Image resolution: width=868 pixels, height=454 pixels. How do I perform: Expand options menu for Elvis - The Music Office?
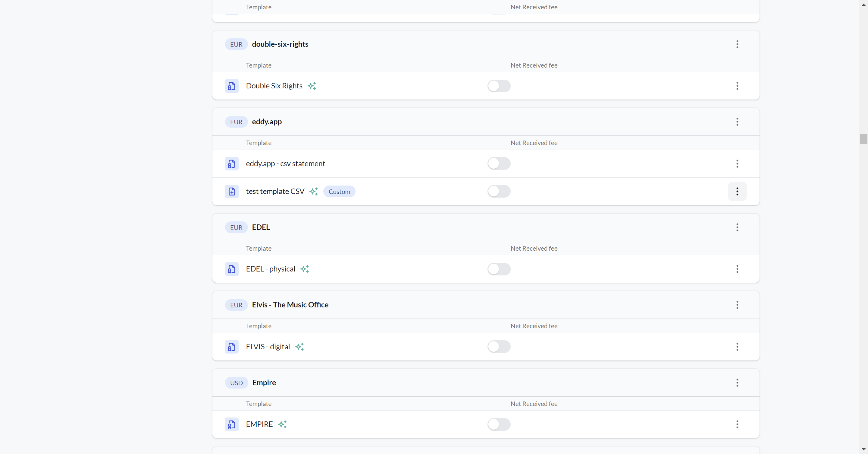pyautogui.click(x=738, y=305)
